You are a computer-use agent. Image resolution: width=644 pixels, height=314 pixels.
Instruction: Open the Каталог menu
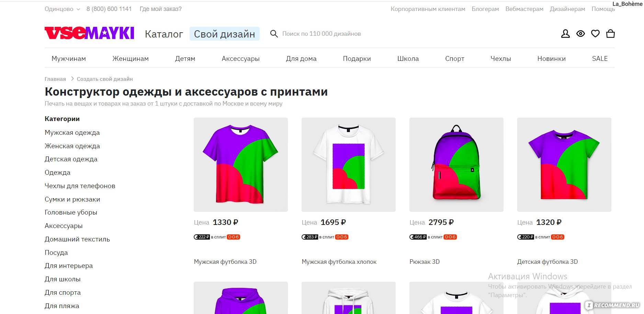click(164, 34)
